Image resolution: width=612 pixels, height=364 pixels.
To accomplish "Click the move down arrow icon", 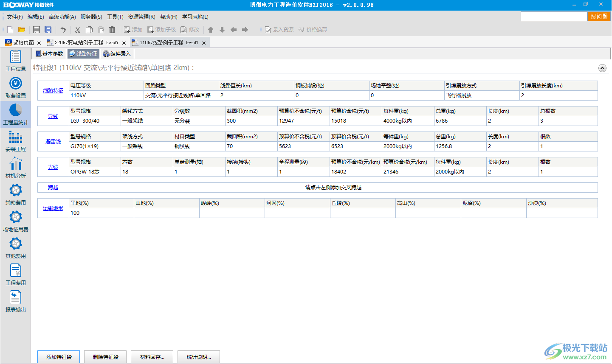I will point(222,30).
